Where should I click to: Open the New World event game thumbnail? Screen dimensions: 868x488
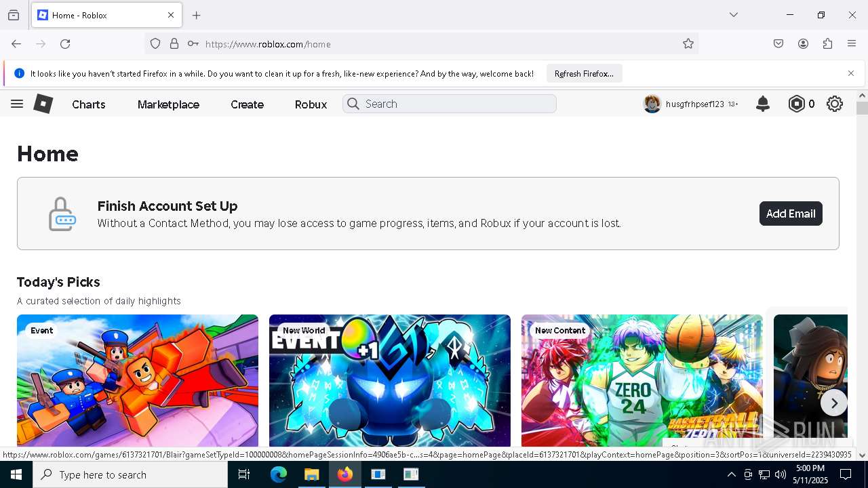(x=390, y=381)
